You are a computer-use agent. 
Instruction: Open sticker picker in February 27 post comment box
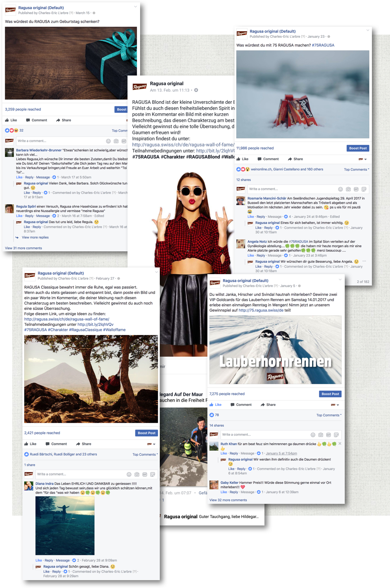[x=153, y=474]
